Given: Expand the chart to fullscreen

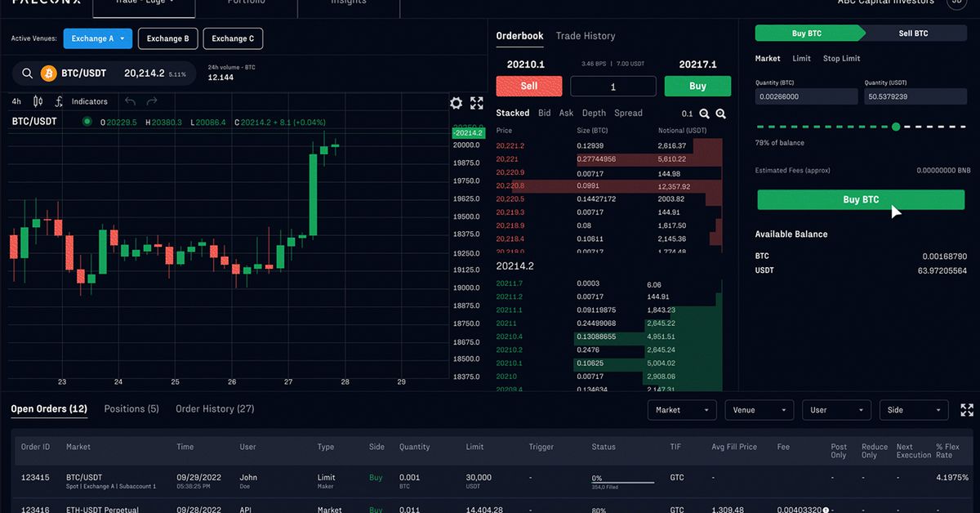Looking at the screenshot, I should click(x=477, y=103).
